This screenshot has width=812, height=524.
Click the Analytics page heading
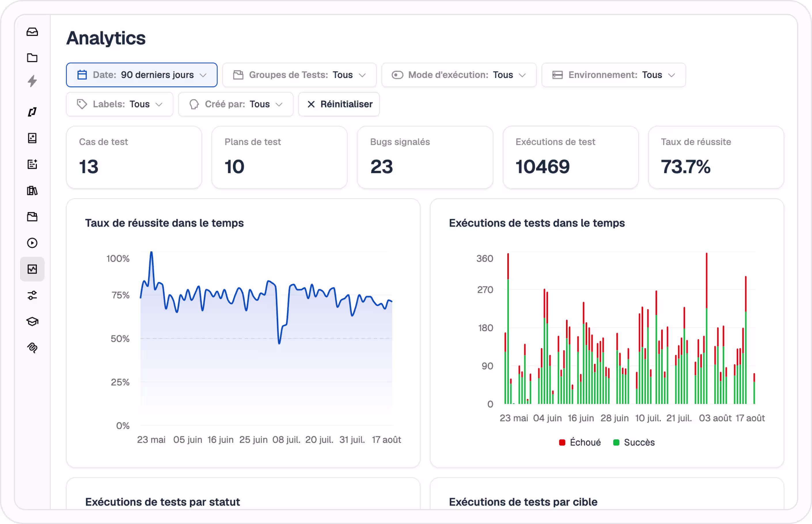tap(106, 38)
